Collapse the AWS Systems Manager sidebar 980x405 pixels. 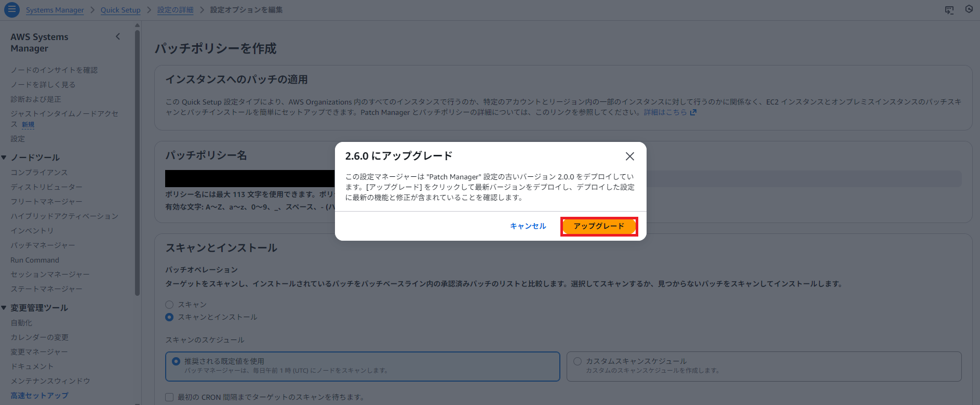[x=118, y=36]
